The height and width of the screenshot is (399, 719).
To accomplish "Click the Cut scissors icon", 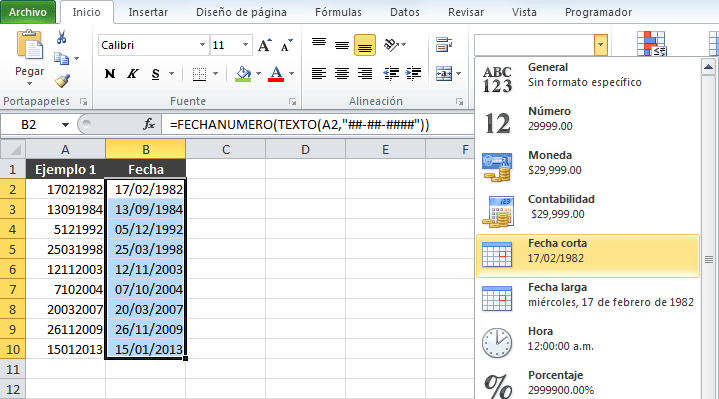I will pyautogui.click(x=61, y=37).
